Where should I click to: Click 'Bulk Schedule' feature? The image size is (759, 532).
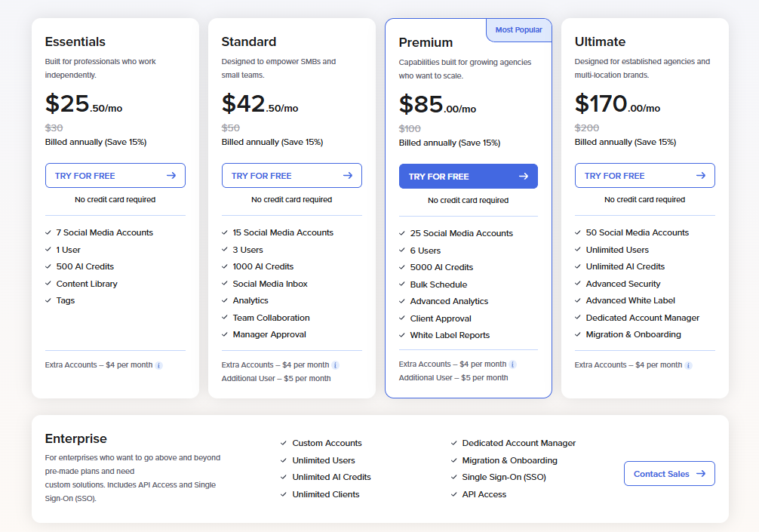[x=438, y=284]
